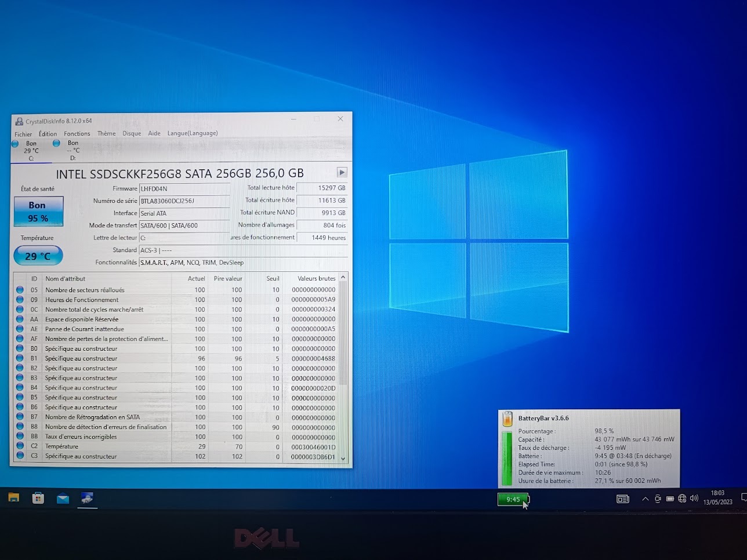This screenshot has width=747, height=560.
Task: Open Microsoft Store from the taskbar
Action: click(x=38, y=498)
